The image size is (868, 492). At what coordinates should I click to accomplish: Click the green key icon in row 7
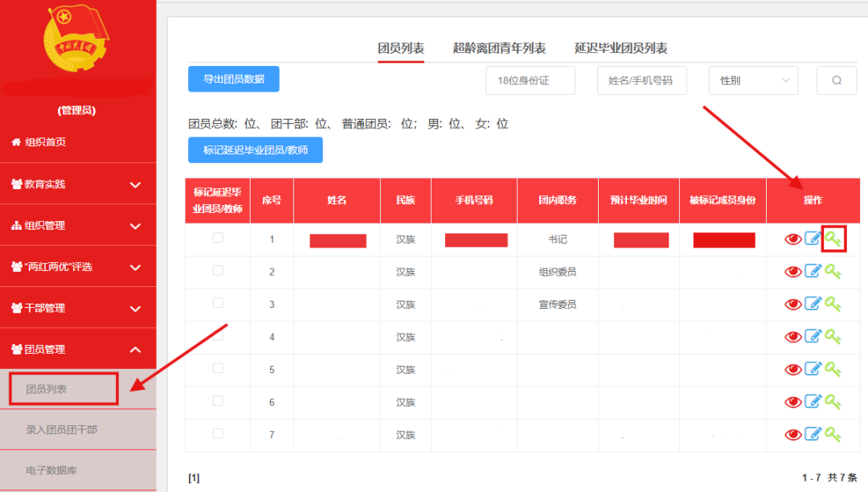833,434
